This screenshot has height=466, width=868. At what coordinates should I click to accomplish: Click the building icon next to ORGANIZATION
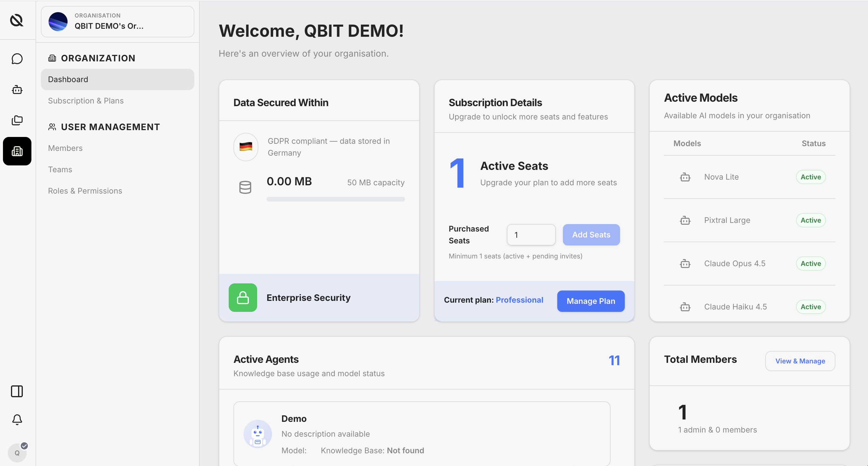click(x=52, y=58)
